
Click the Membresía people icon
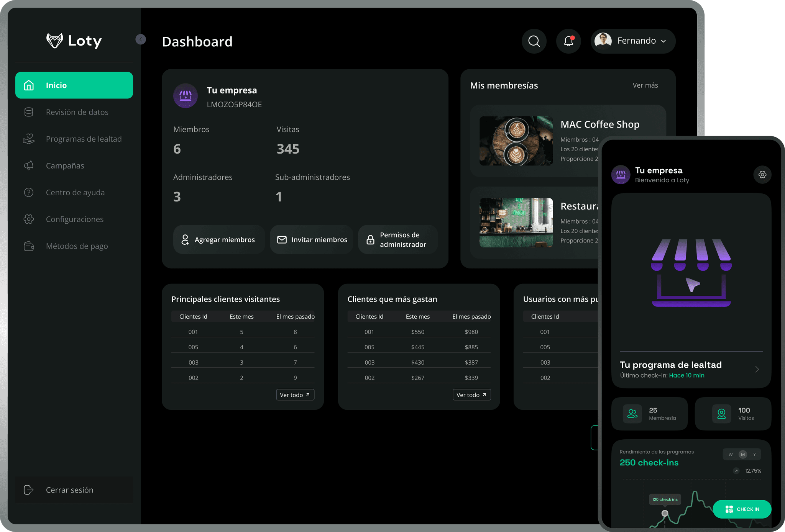[632, 414]
